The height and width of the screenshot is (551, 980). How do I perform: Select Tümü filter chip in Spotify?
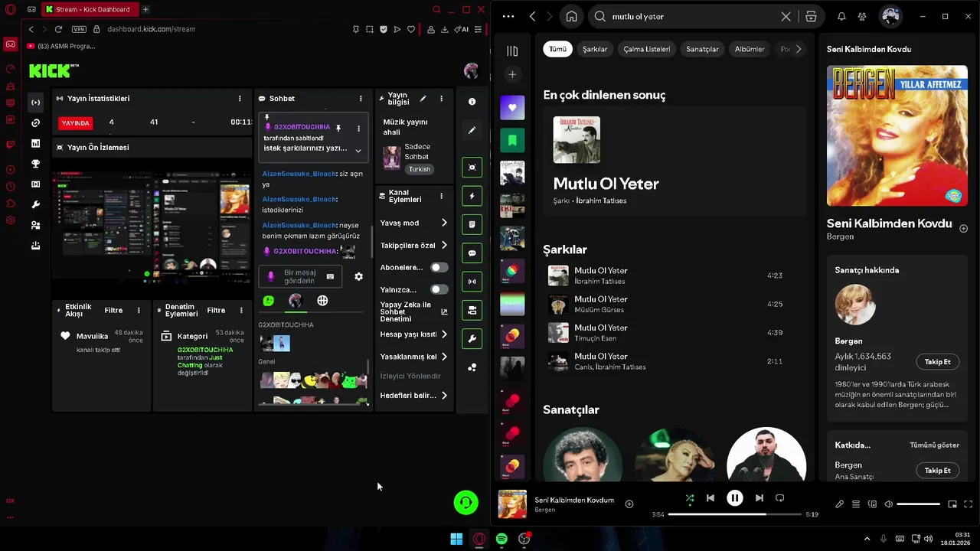558,49
